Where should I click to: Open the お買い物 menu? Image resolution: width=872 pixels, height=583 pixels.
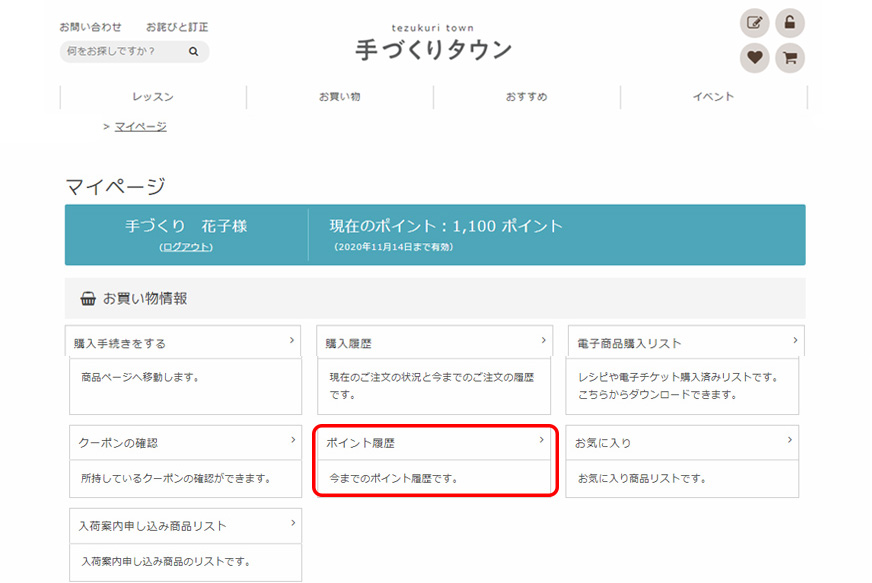tap(340, 97)
